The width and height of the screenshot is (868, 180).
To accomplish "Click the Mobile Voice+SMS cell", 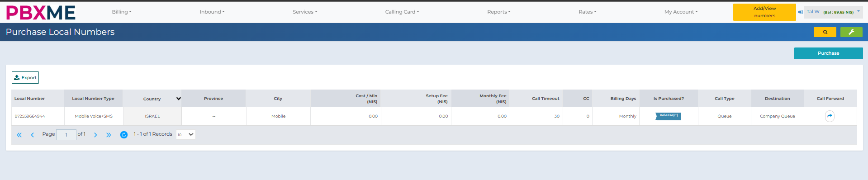I will pos(94,116).
